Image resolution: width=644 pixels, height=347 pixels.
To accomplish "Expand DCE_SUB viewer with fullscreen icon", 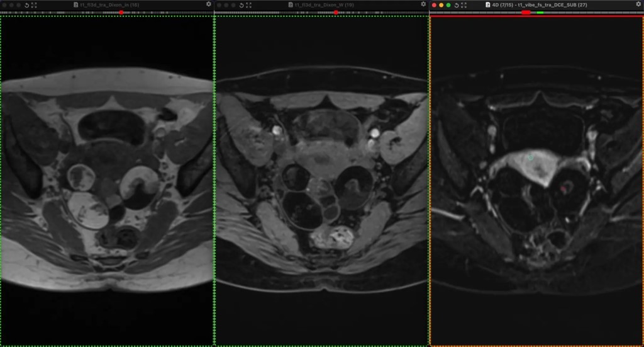I will coord(464,4).
